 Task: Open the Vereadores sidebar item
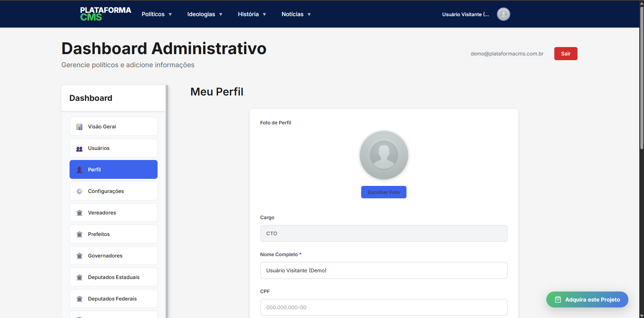click(x=114, y=212)
